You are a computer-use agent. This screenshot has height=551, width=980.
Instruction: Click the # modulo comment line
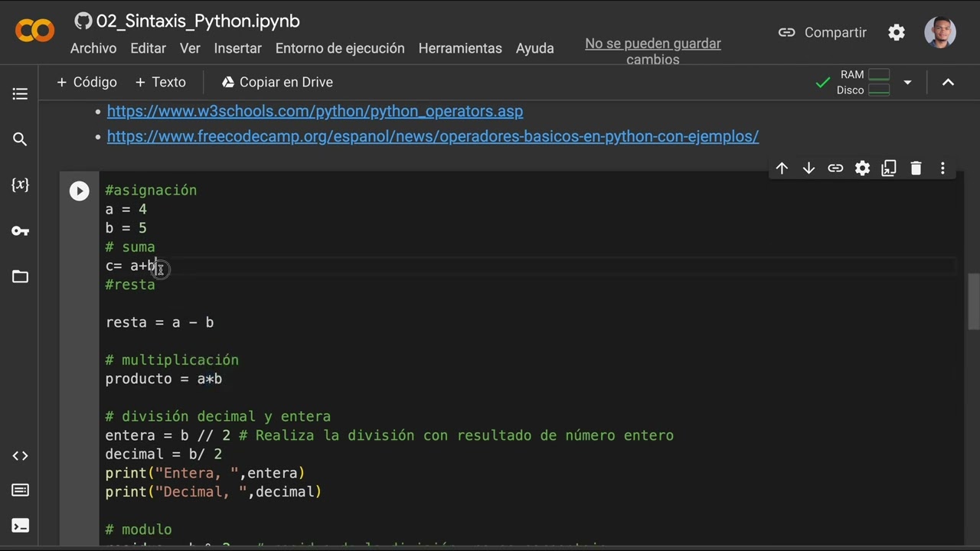tap(139, 530)
